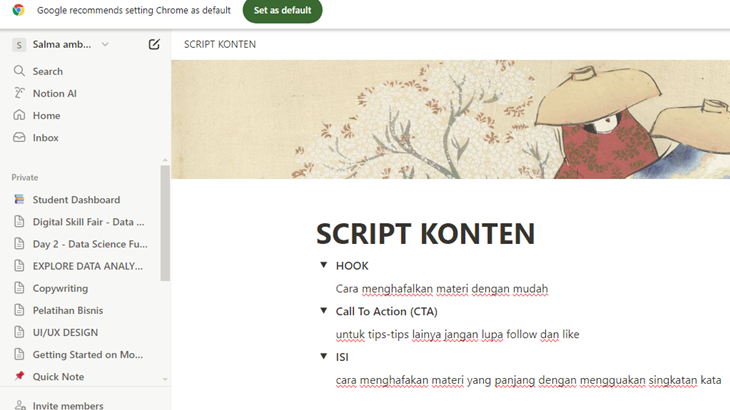Click the Salma amb... workspace name
Image resolution: width=730 pixels, height=410 pixels.
click(62, 45)
